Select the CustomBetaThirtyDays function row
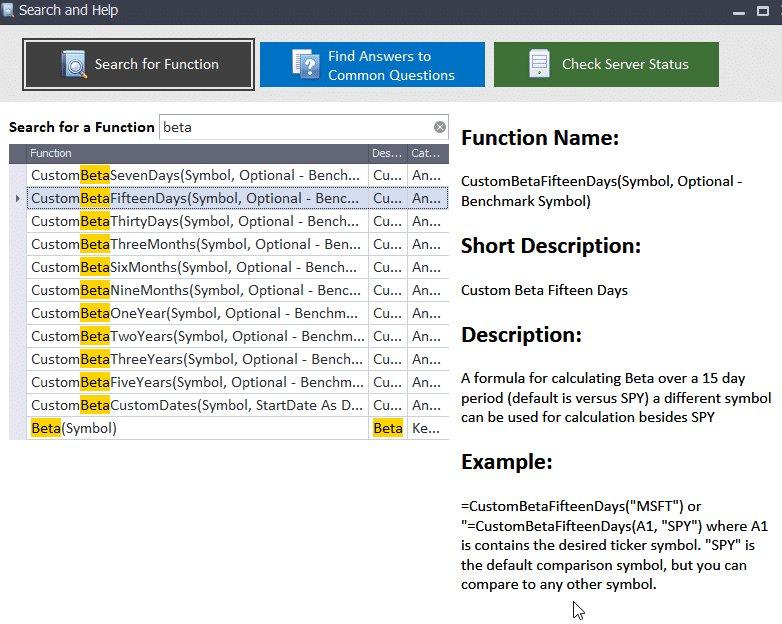The image size is (782, 624). pos(197,221)
